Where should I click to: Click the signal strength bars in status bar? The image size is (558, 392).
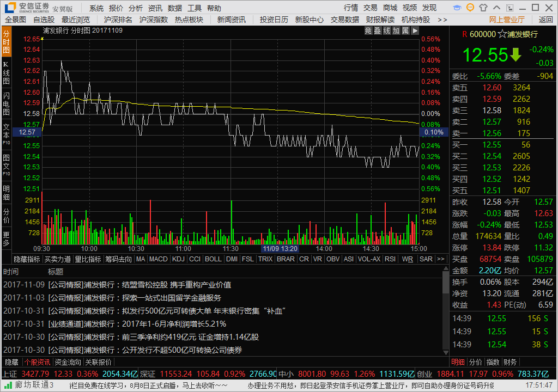pos(8,385)
